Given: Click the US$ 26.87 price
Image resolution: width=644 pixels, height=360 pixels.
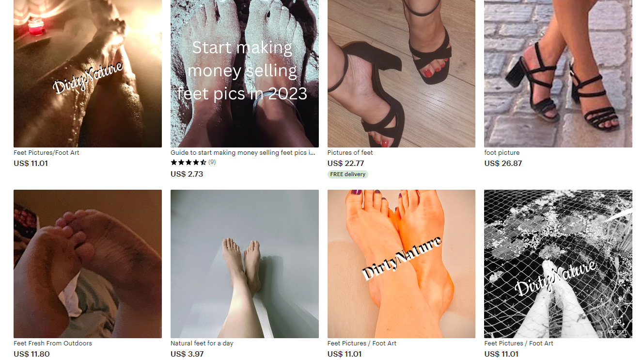Looking at the screenshot, I should pyautogui.click(x=503, y=164).
